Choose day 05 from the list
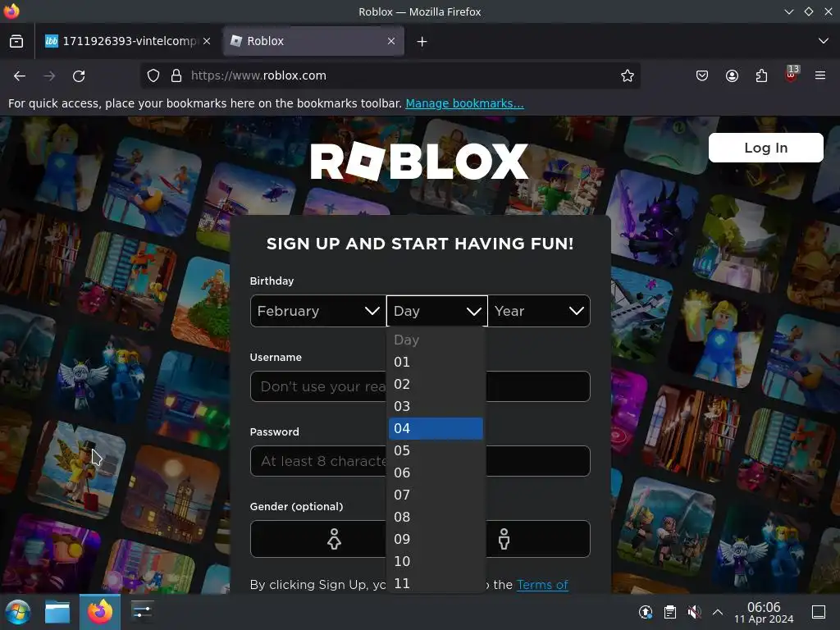This screenshot has height=630, width=840. [x=436, y=450]
